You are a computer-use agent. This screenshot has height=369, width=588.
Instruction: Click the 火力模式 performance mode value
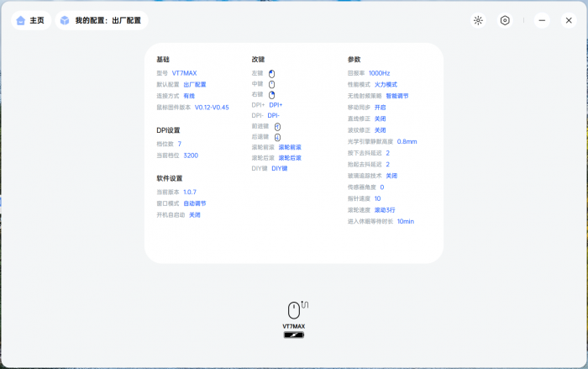click(x=386, y=85)
